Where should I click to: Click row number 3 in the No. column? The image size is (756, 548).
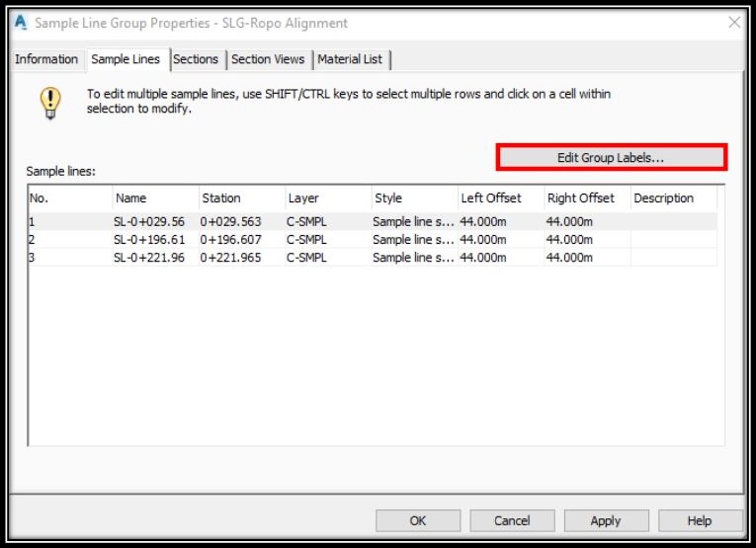pyautogui.click(x=32, y=257)
